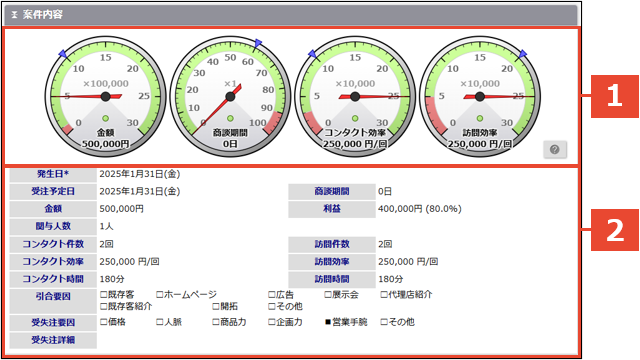
Task: Check the 既存客紹介 checkbox
Action: pos(104,306)
